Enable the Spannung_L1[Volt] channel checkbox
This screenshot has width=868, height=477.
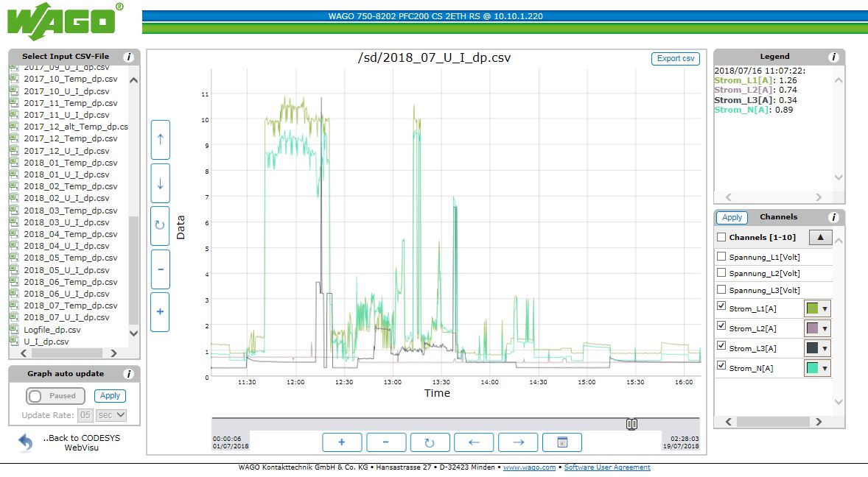pyautogui.click(x=721, y=257)
